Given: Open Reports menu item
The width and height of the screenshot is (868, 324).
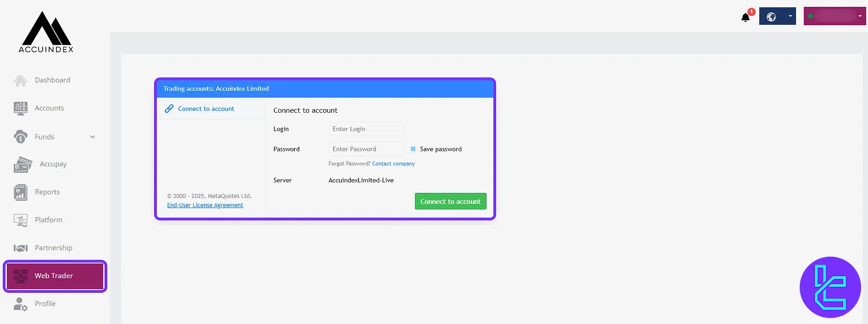Looking at the screenshot, I should pos(47,192).
